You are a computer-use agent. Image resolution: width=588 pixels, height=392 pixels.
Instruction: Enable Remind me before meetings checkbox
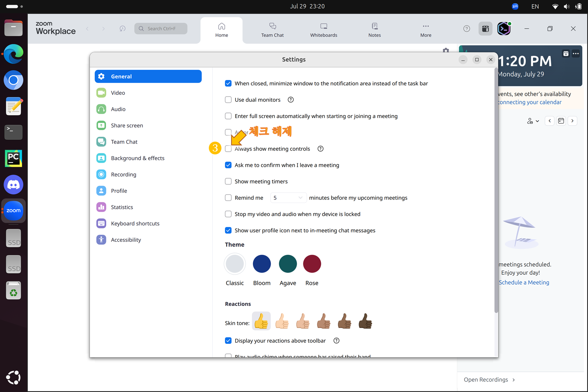pos(228,198)
